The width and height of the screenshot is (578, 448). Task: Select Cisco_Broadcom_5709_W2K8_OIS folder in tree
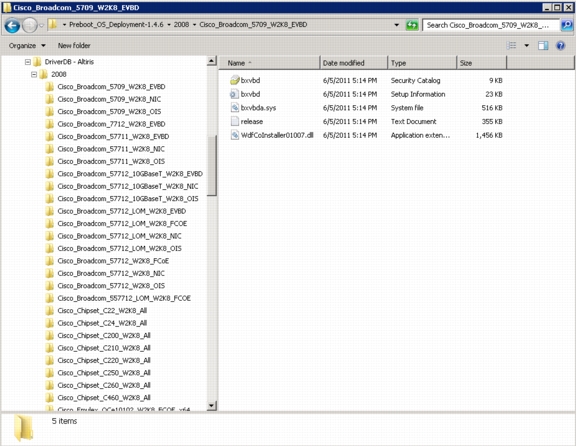pos(109,112)
